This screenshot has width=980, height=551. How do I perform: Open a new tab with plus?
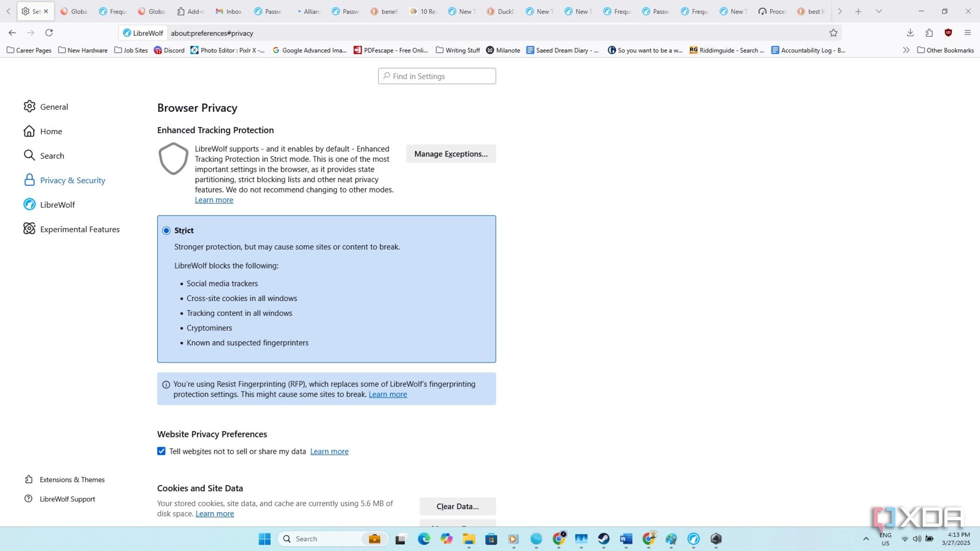click(x=858, y=11)
